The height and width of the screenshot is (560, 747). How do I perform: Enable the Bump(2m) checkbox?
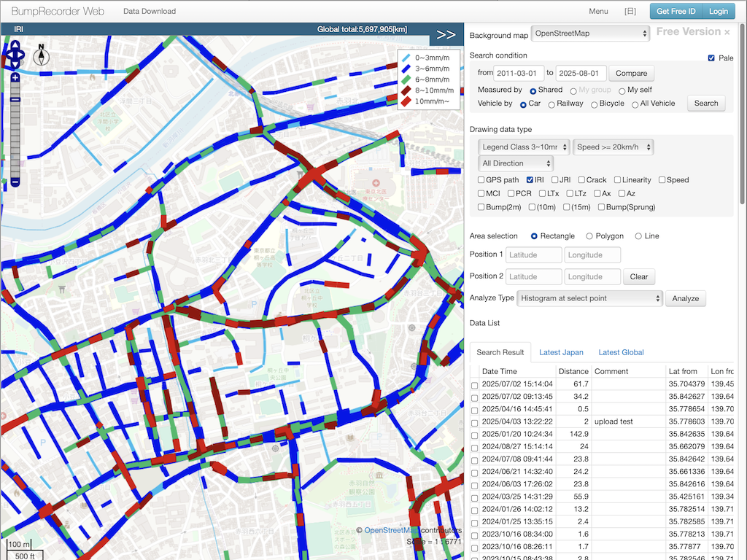pyautogui.click(x=481, y=207)
